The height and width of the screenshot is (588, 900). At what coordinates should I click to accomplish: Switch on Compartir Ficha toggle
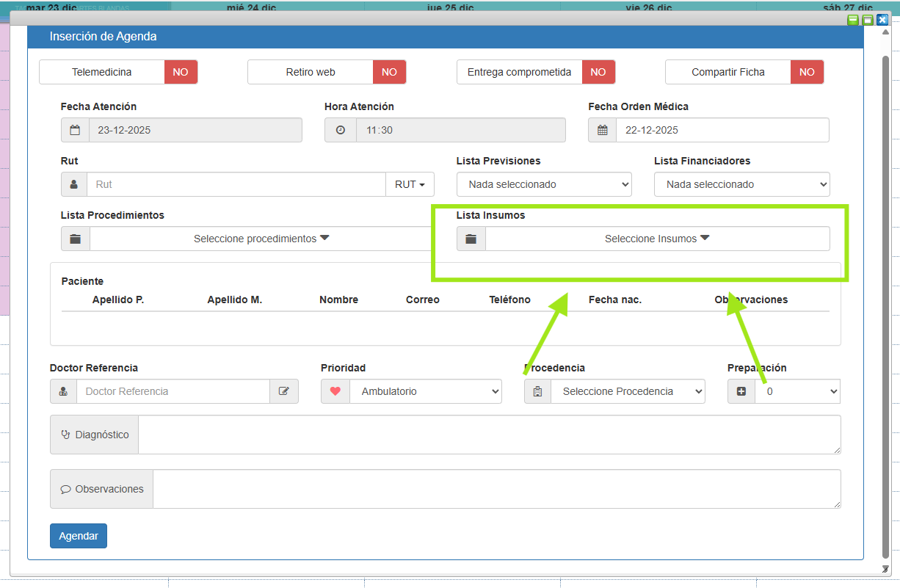pos(807,72)
